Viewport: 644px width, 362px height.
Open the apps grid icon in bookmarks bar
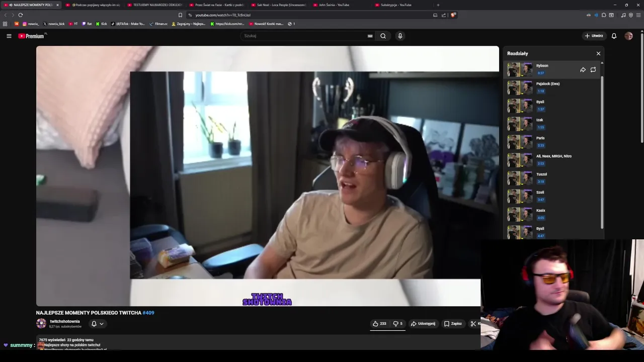(5, 24)
